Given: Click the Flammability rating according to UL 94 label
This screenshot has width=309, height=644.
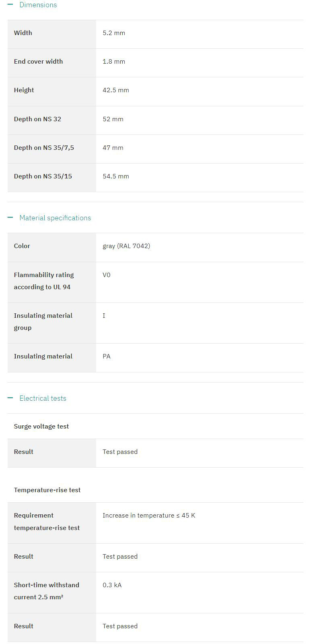Looking at the screenshot, I should (44, 281).
